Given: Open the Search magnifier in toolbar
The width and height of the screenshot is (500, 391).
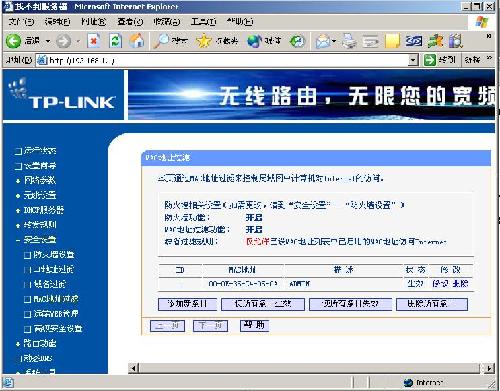Looking at the screenshot, I should point(161,41).
